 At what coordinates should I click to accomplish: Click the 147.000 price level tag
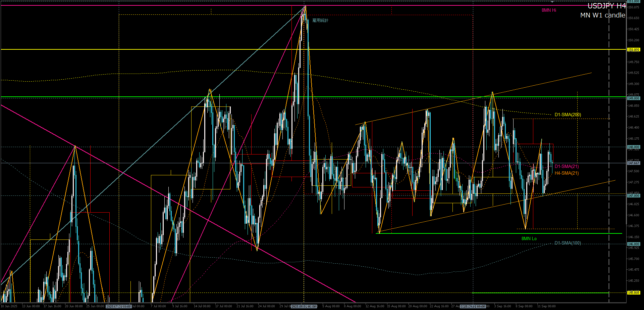click(x=633, y=195)
